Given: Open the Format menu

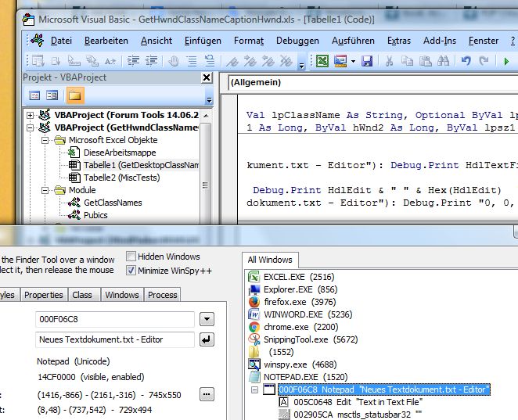Looking at the screenshot, I should tap(248, 41).
